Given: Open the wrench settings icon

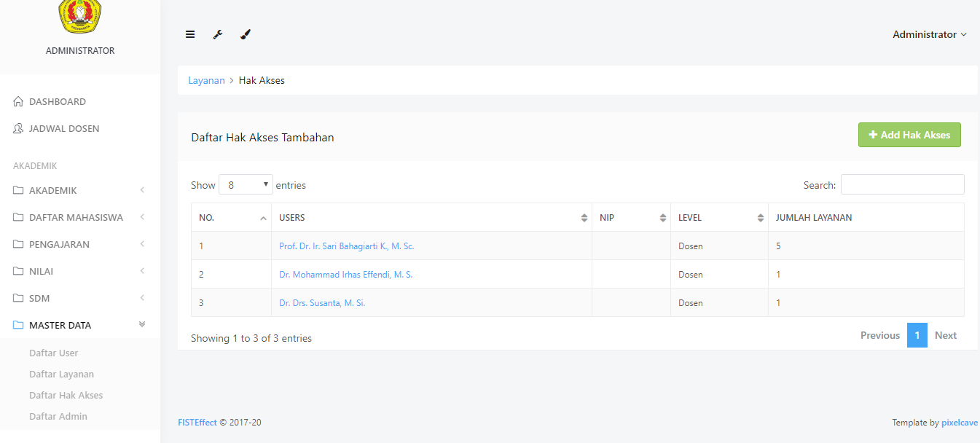Looking at the screenshot, I should click(217, 34).
